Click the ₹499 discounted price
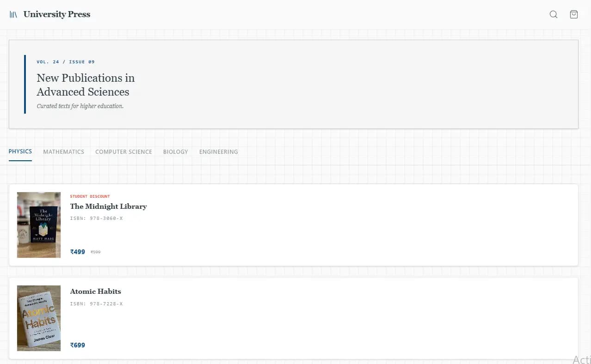The height and width of the screenshot is (364, 591). [78, 252]
